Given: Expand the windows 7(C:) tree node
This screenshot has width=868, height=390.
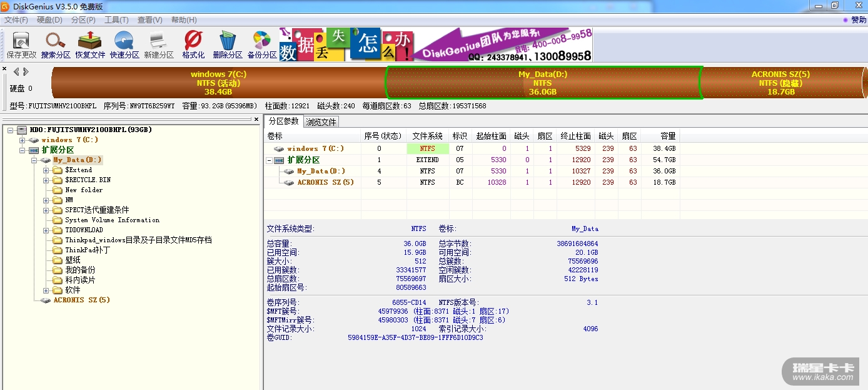Looking at the screenshot, I should coord(23,140).
